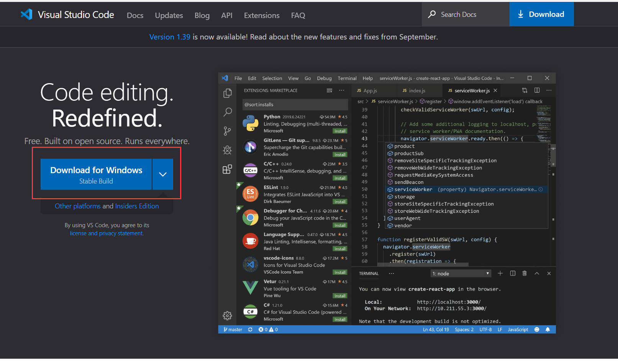Screen dimensions: 618x364
Task: Open the Extensions icon in activity bar
Action: click(228, 169)
